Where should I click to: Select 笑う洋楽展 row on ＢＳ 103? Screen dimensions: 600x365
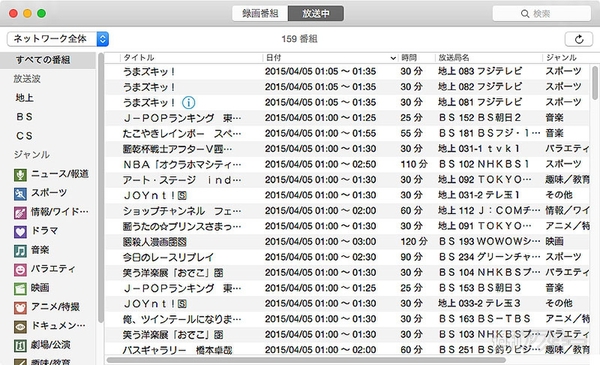click(347, 335)
